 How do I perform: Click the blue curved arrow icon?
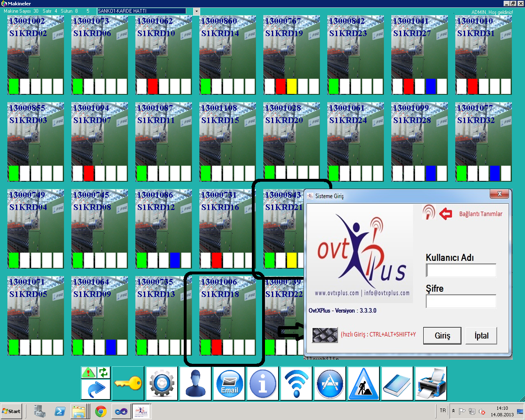click(x=96, y=389)
